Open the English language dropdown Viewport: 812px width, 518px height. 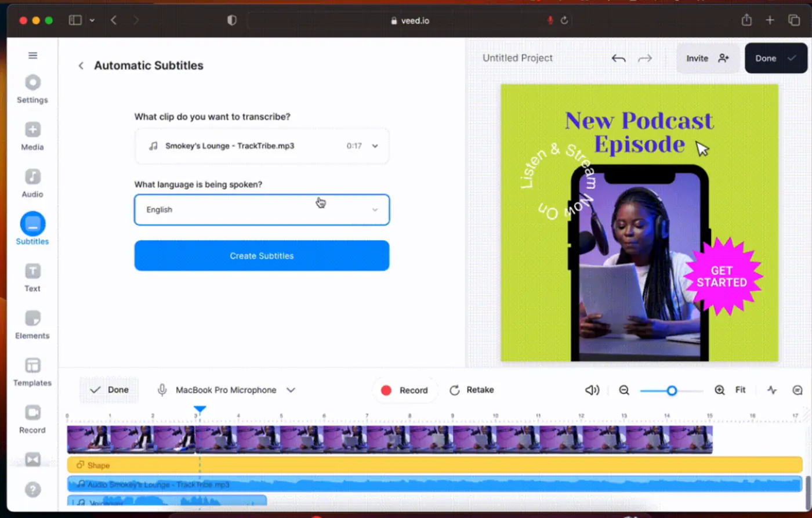[262, 209]
